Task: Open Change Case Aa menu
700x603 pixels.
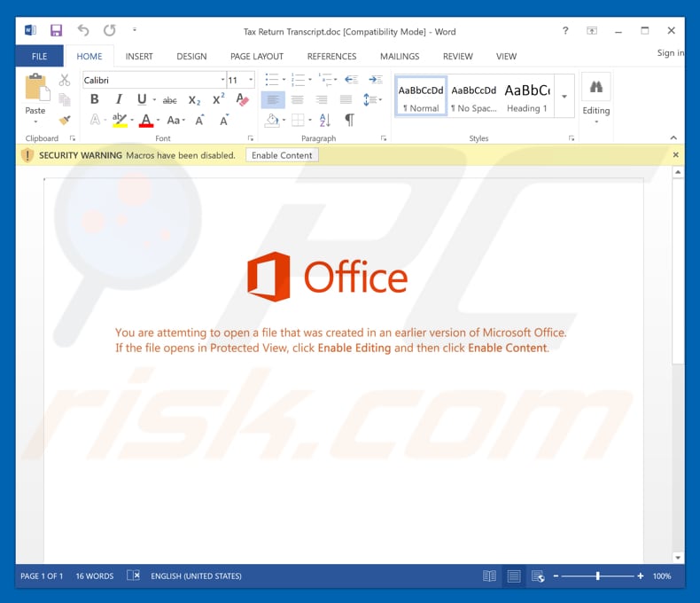Action: pos(175,120)
